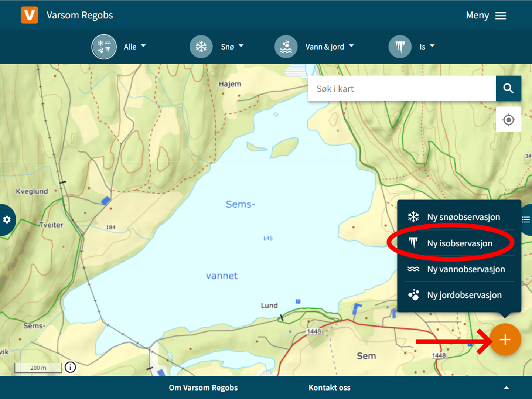Click the Lund place label on map

(x=269, y=306)
